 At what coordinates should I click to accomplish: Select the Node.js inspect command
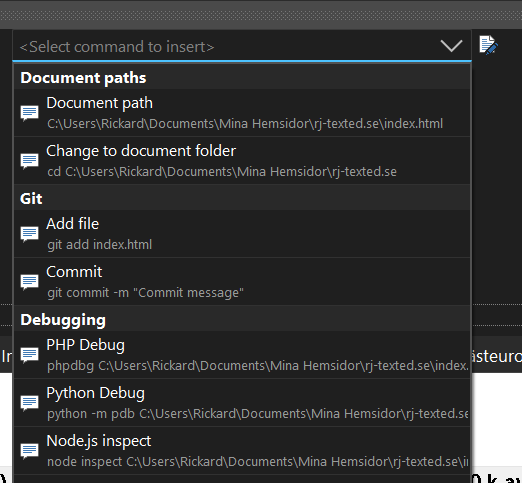click(242, 451)
